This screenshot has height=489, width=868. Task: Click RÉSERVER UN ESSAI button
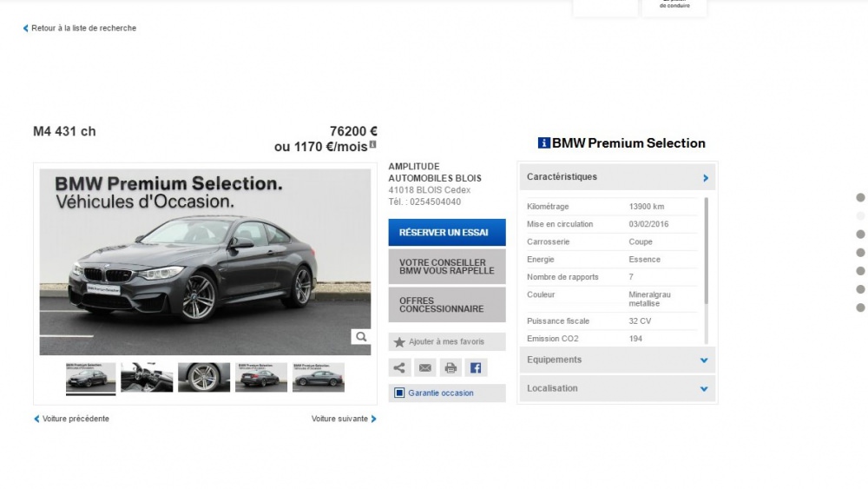(447, 233)
